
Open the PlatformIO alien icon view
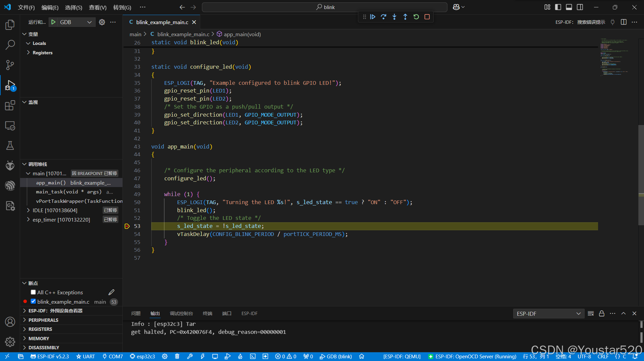tap(10, 166)
